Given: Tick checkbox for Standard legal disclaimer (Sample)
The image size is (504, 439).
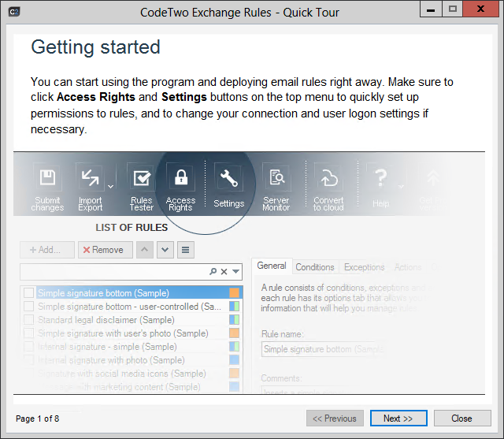Looking at the screenshot, I should pos(29,320).
